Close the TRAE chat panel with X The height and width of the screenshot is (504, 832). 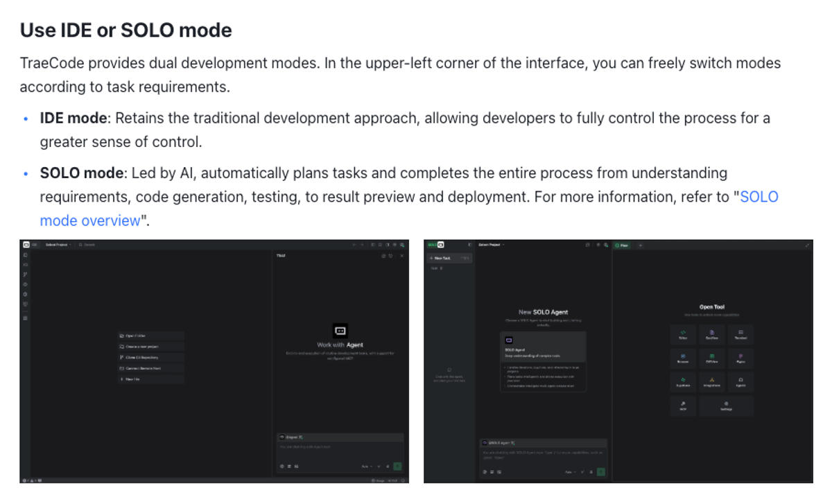click(401, 256)
